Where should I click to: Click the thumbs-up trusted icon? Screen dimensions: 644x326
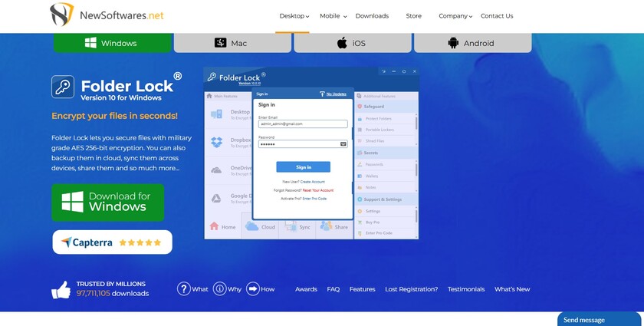click(x=61, y=290)
